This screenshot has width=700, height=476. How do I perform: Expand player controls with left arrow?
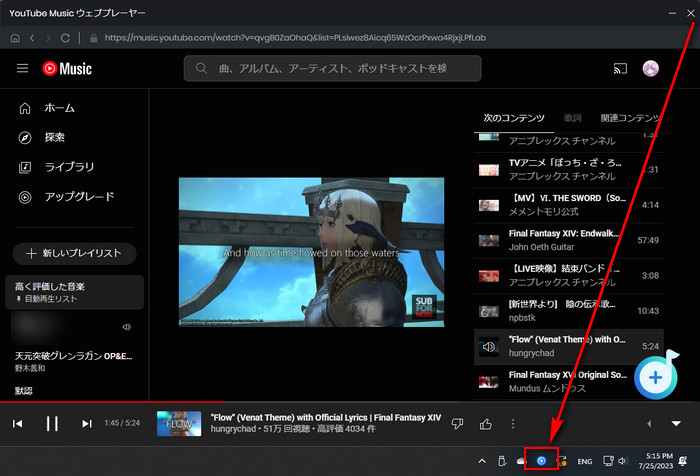(649, 424)
